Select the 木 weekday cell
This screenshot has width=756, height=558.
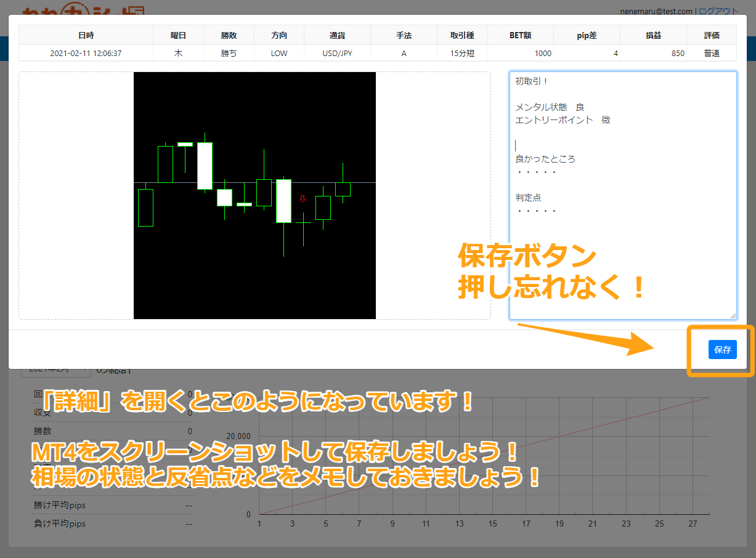(x=178, y=53)
